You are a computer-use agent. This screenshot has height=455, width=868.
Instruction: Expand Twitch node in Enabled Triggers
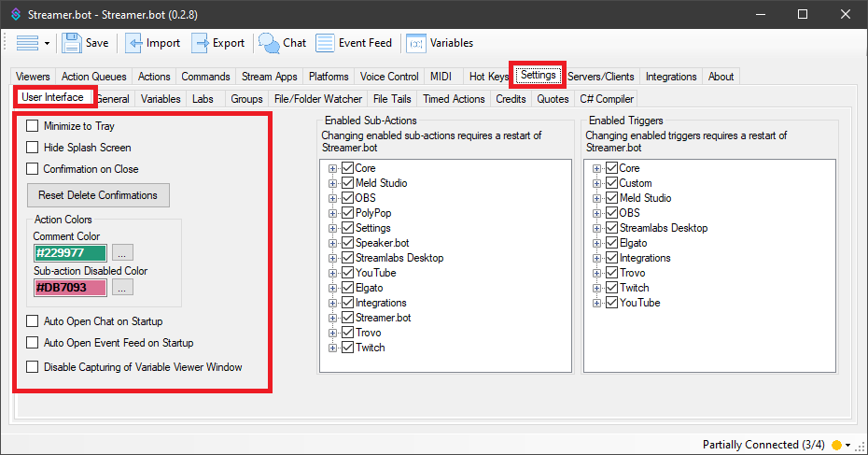[x=596, y=288]
